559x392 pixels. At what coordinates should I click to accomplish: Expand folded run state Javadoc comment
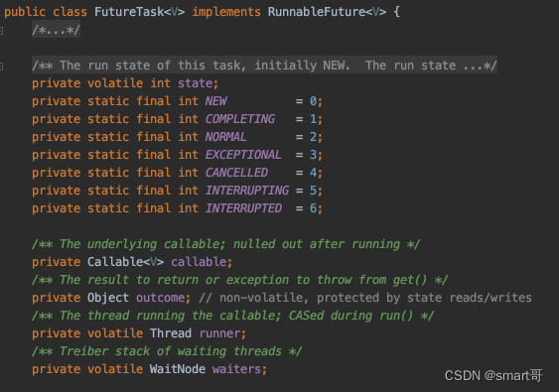point(264,65)
